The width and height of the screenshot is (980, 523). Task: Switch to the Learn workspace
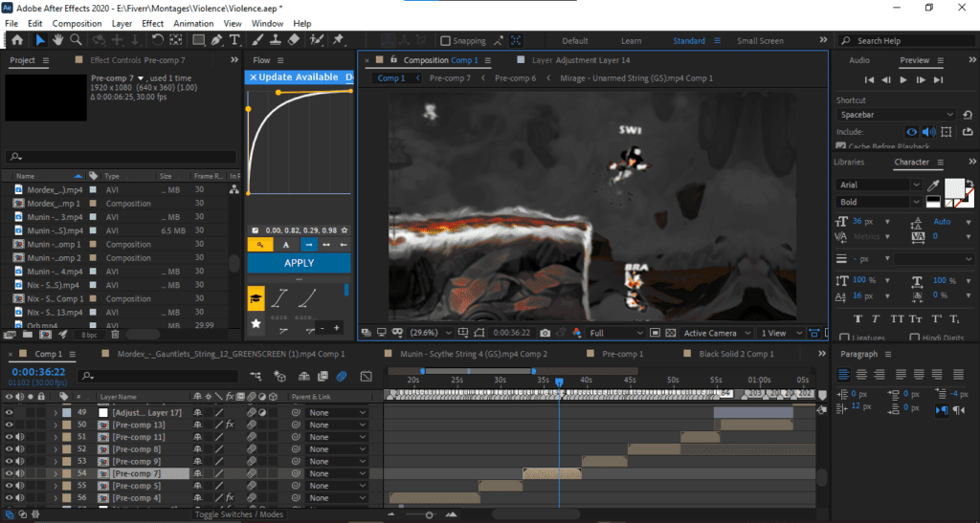(x=631, y=40)
